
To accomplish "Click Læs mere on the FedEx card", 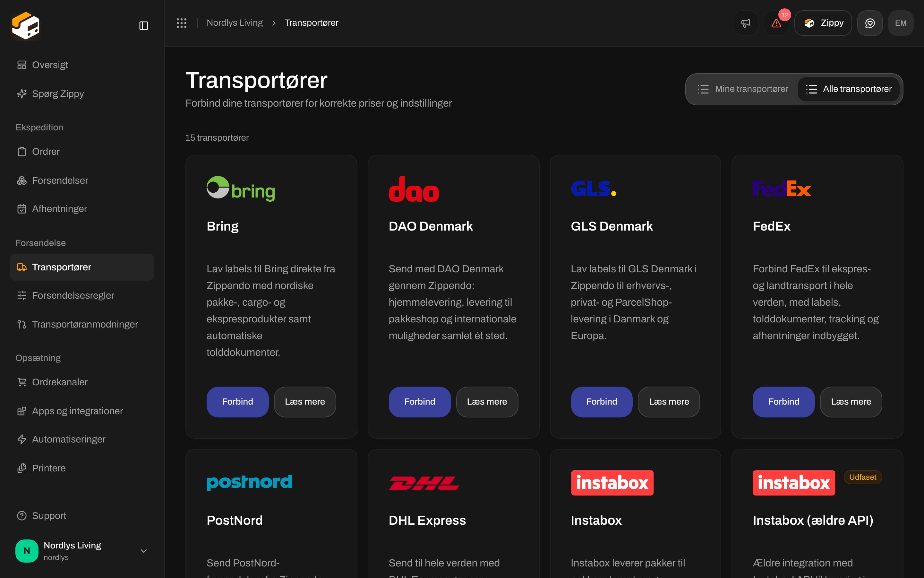I will [x=851, y=402].
